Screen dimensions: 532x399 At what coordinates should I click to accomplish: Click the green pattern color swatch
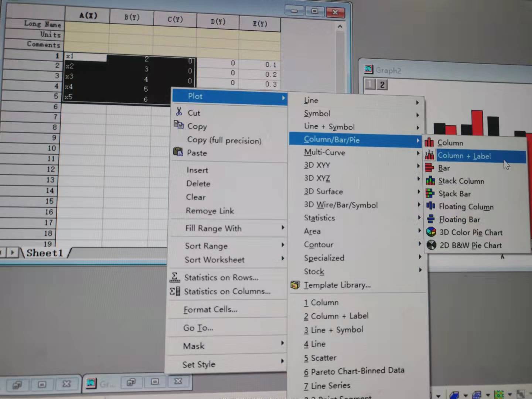click(499, 395)
